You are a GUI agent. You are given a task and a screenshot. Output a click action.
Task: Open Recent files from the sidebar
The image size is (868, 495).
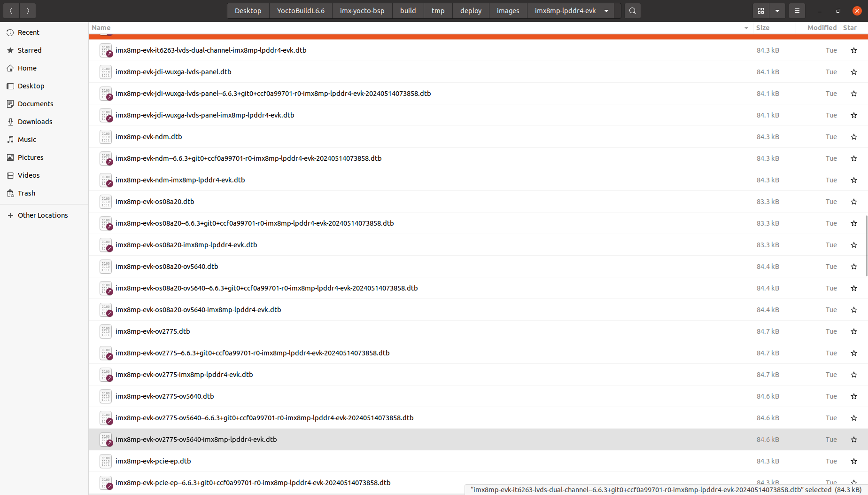(x=28, y=32)
